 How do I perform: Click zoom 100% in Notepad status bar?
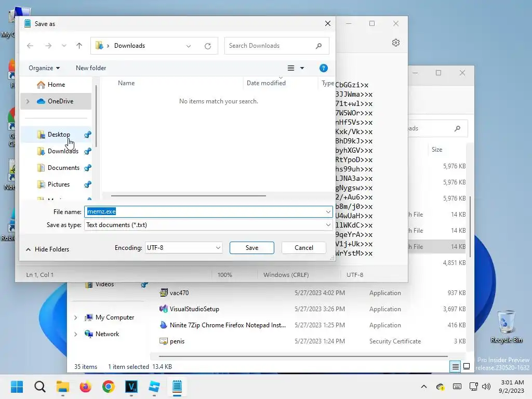(x=224, y=275)
